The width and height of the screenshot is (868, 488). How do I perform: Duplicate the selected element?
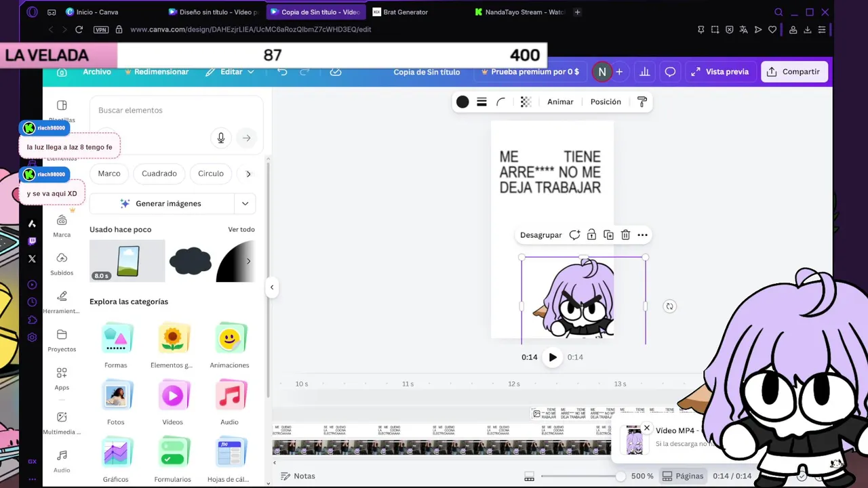point(608,235)
